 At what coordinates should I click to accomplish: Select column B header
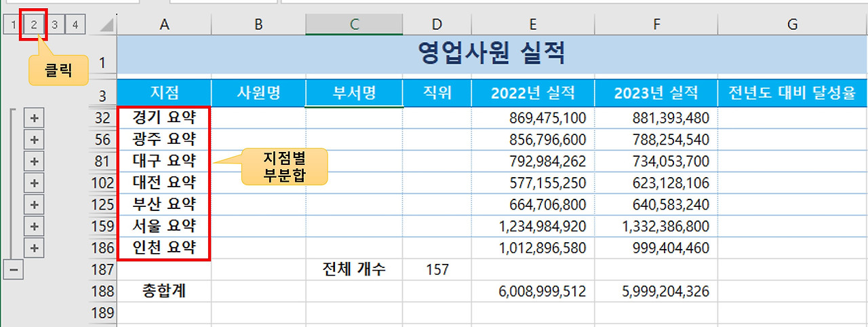click(258, 25)
